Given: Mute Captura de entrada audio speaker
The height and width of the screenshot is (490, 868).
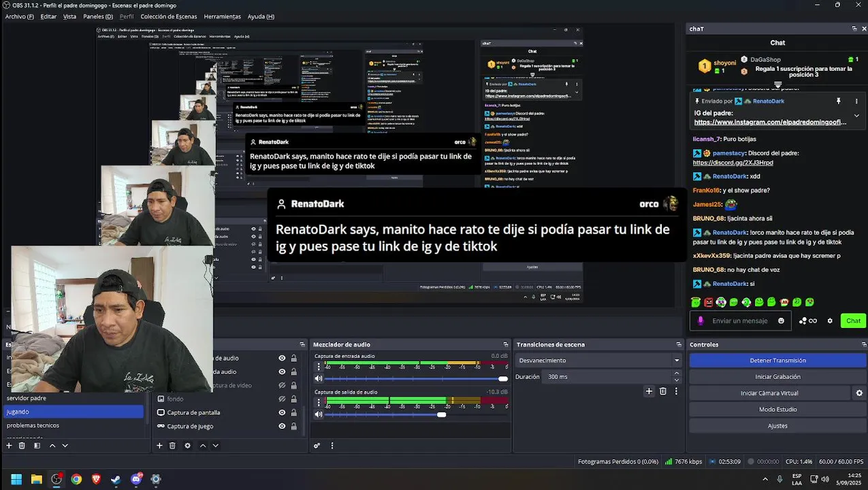Looking at the screenshot, I should 319,378.
